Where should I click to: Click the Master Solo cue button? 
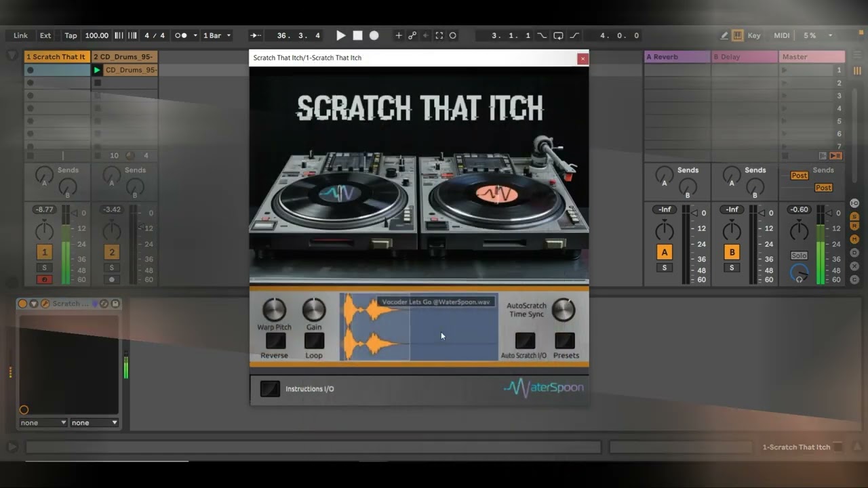[x=799, y=256]
